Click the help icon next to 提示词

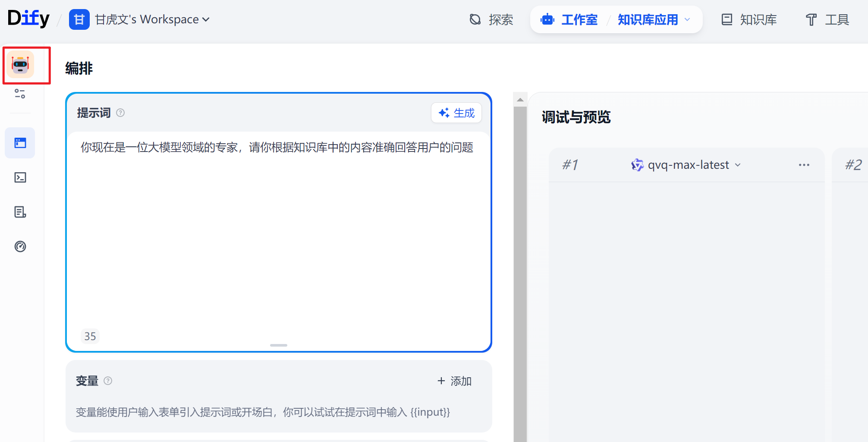click(x=121, y=113)
